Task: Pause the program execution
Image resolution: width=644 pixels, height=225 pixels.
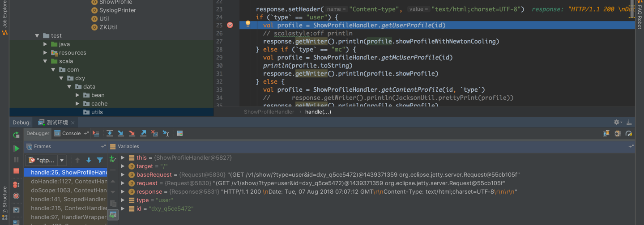Action: pyautogui.click(x=16, y=160)
